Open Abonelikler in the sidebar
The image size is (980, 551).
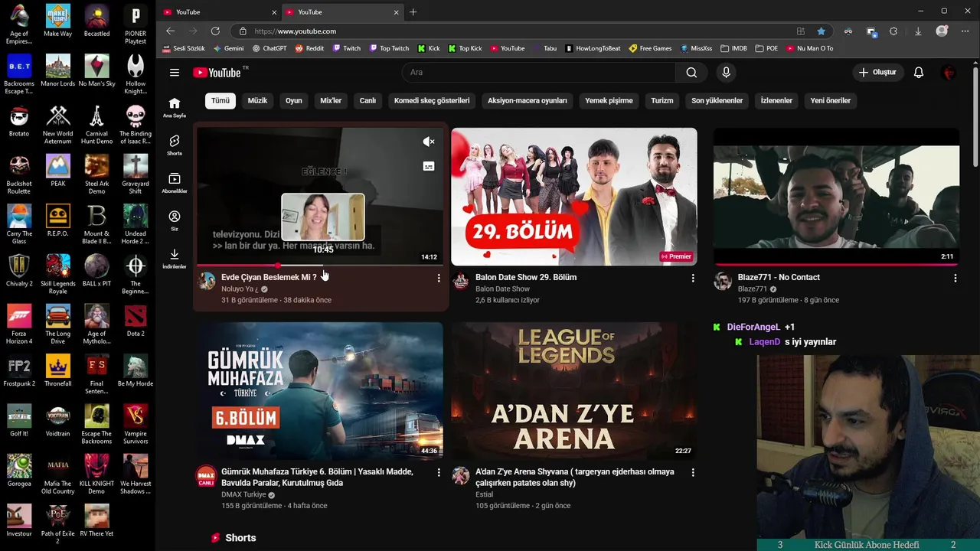(175, 183)
